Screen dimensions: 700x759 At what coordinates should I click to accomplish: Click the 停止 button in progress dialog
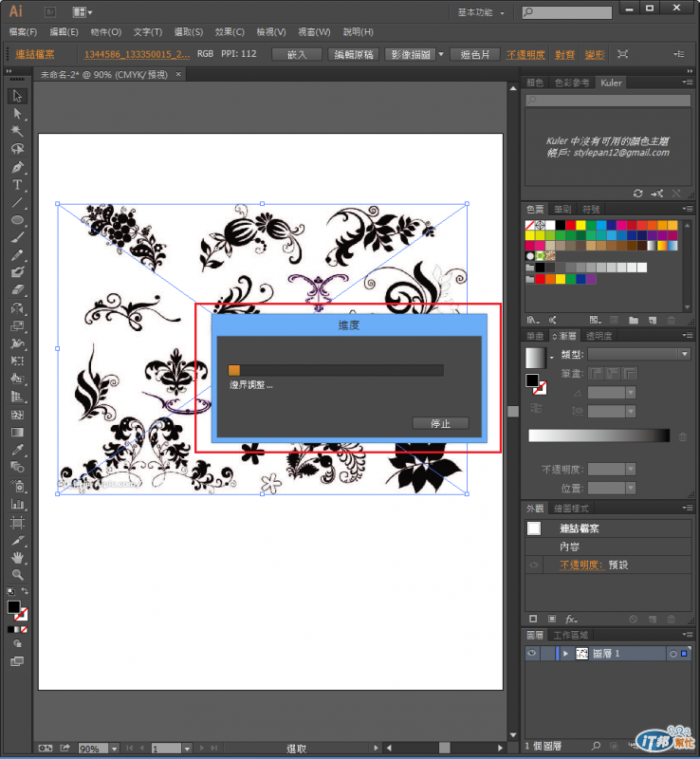pos(440,423)
